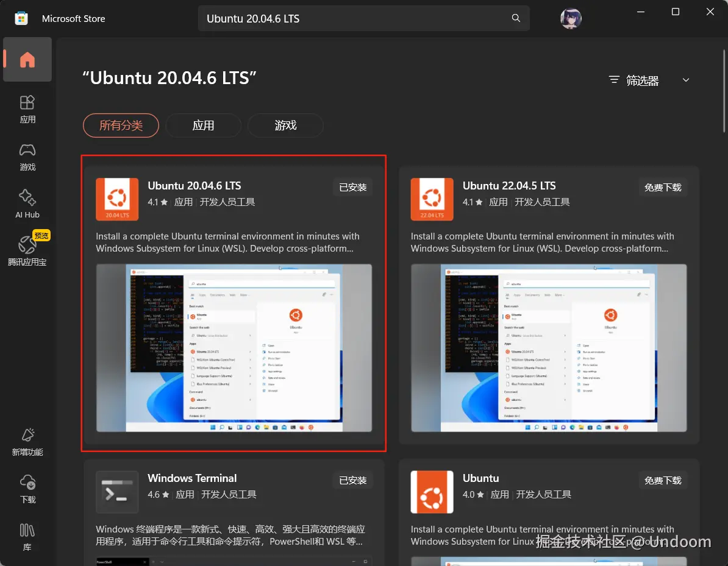Open the Ubuntu 20.04.6 LTS title link

tap(194, 186)
